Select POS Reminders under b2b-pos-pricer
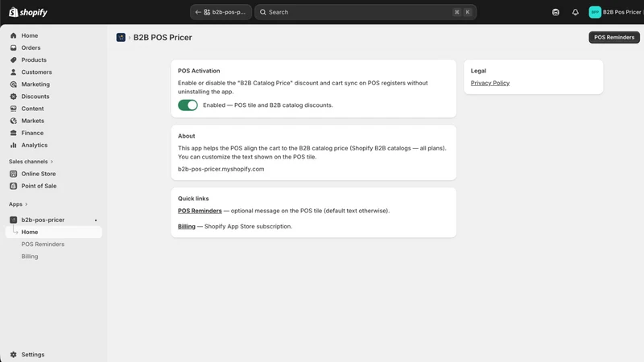Viewport: 644px width, 362px height. click(x=43, y=245)
